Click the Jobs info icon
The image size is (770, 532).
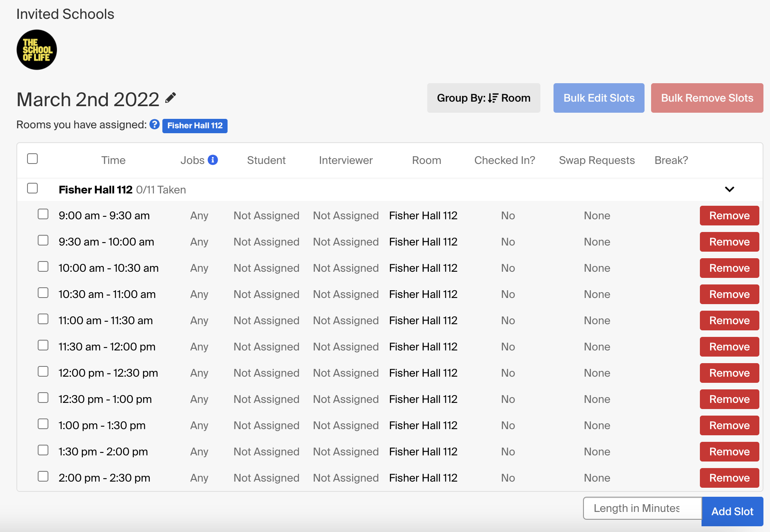coord(213,160)
